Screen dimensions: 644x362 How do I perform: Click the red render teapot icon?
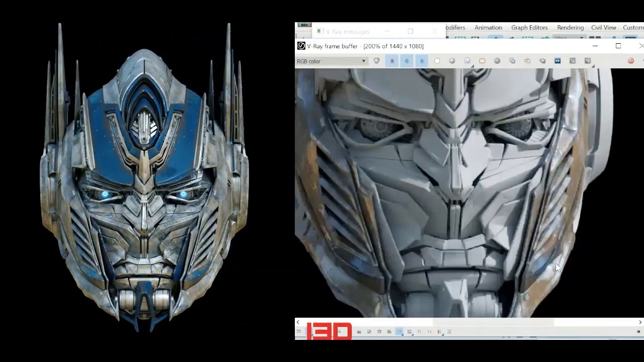(631, 61)
